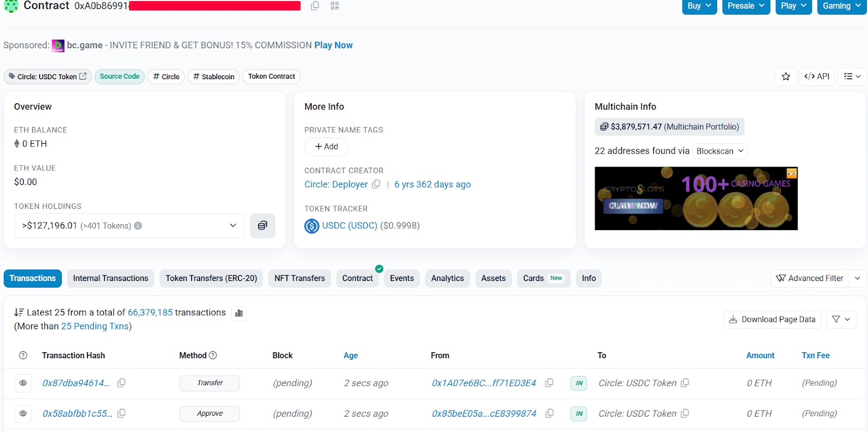
Task: Click info icon next to 401 Tokens
Action: pos(138,226)
